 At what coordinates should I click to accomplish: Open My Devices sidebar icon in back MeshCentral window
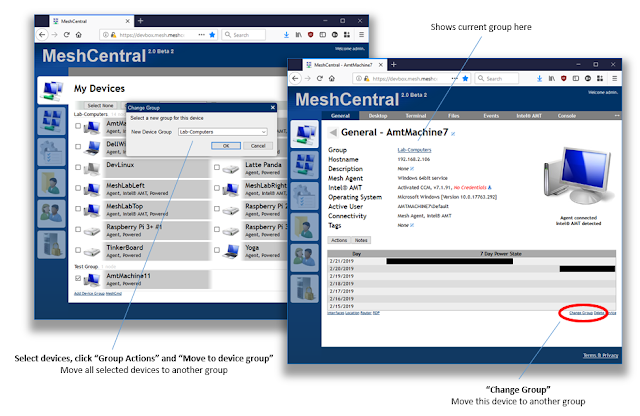click(51, 90)
